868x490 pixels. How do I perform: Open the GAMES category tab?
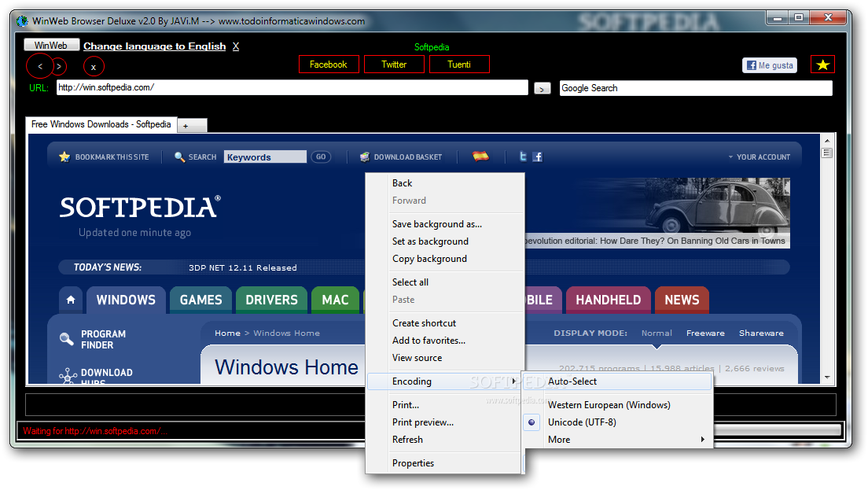point(201,300)
